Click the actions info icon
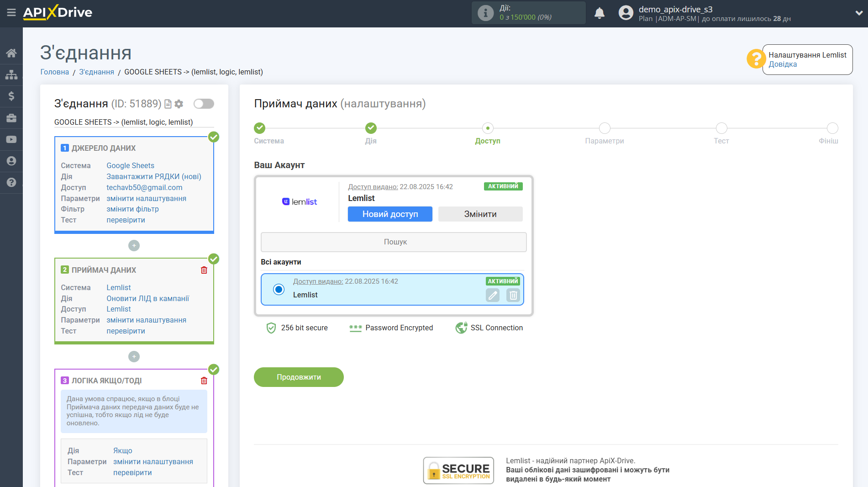The width and height of the screenshot is (868, 487). pyautogui.click(x=485, y=13)
